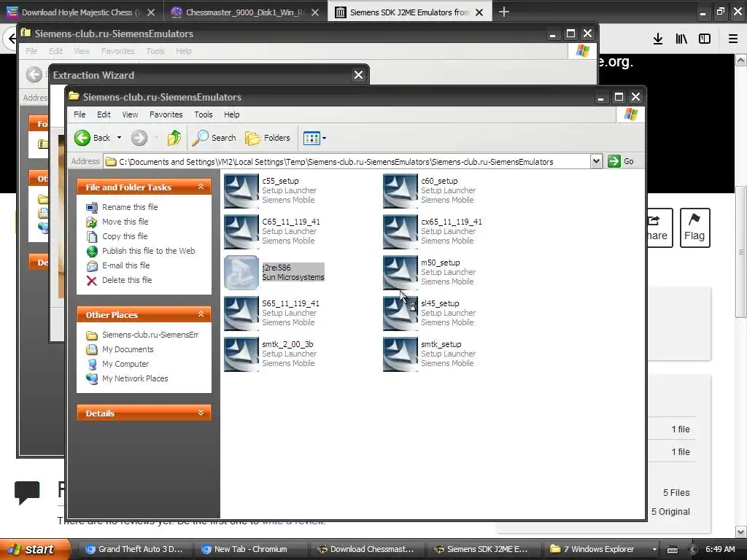Screen dimensions: 747x560
Task: Open a new browser tab
Action: (x=503, y=12)
